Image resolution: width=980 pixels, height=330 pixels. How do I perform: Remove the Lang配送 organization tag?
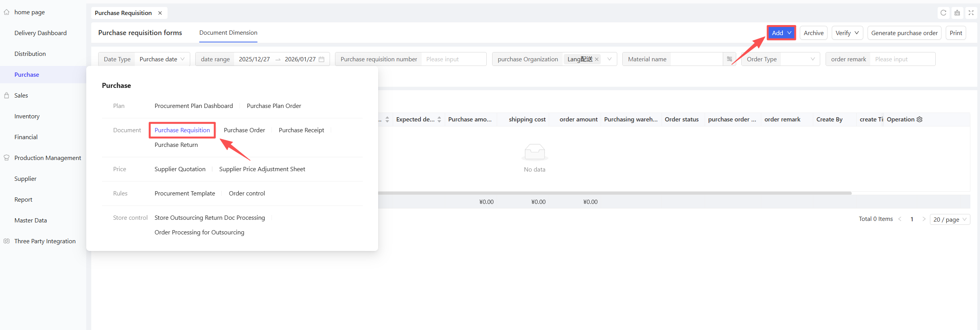tap(596, 59)
